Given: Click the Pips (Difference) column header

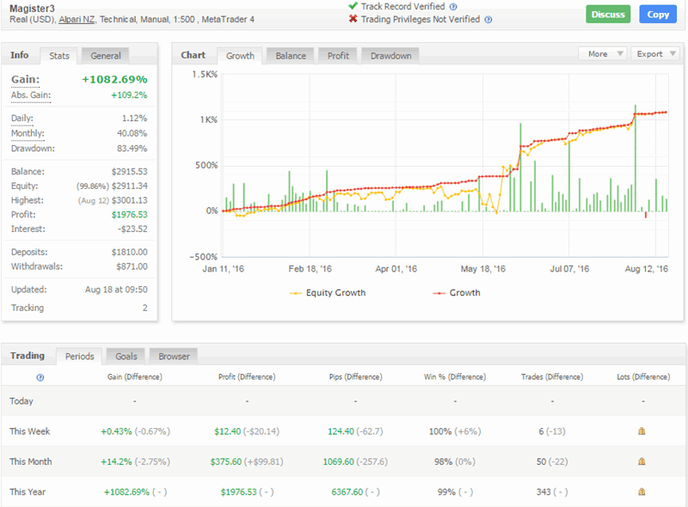Looking at the screenshot, I should coord(355,377).
